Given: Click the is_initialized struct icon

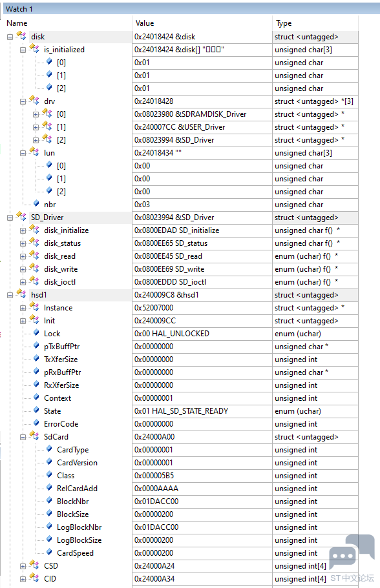Looking at the screenshot, I should tap(34, 49).
